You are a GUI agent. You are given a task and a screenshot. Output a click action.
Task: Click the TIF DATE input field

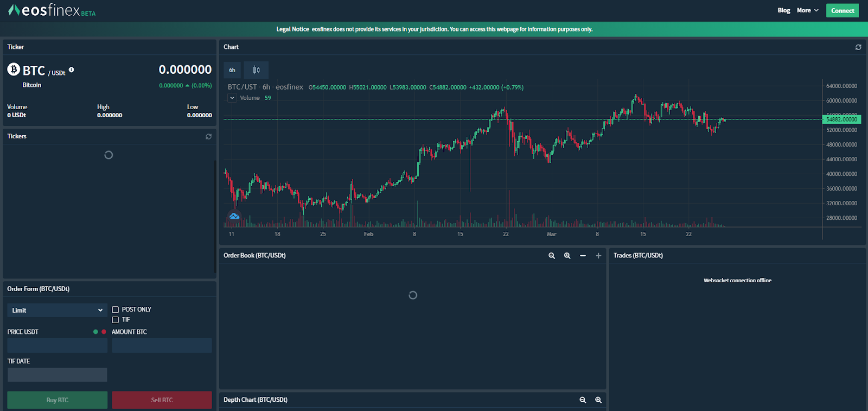pos(58,375)
